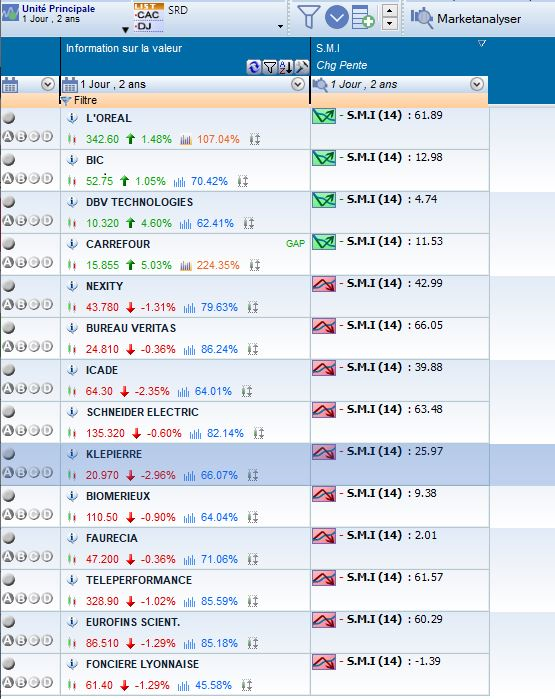This screenshot has width=555, height=699.
Task: Expand the '1 Jour, 2 ans' dropdown in Information column
Action: (x=298, y=84)
